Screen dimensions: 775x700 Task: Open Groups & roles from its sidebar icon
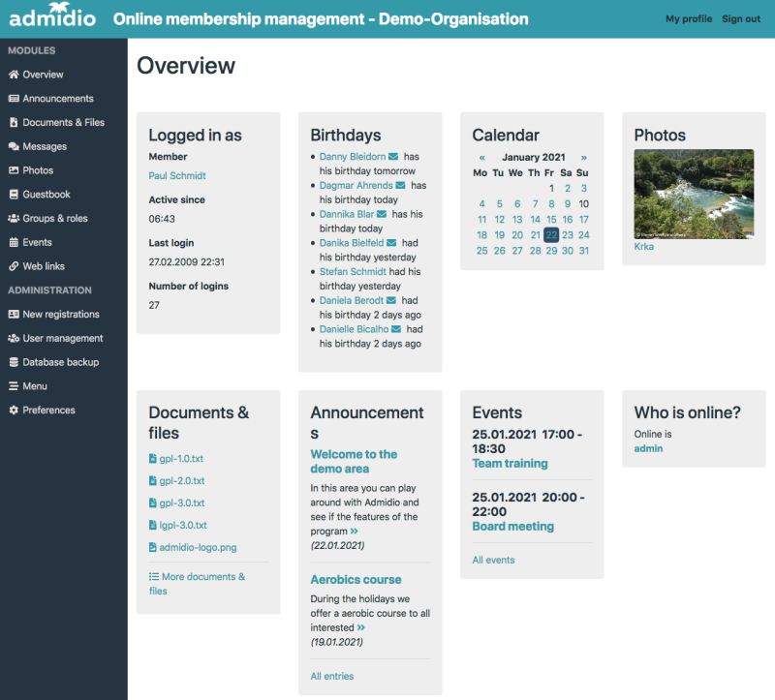coord(14,218)
